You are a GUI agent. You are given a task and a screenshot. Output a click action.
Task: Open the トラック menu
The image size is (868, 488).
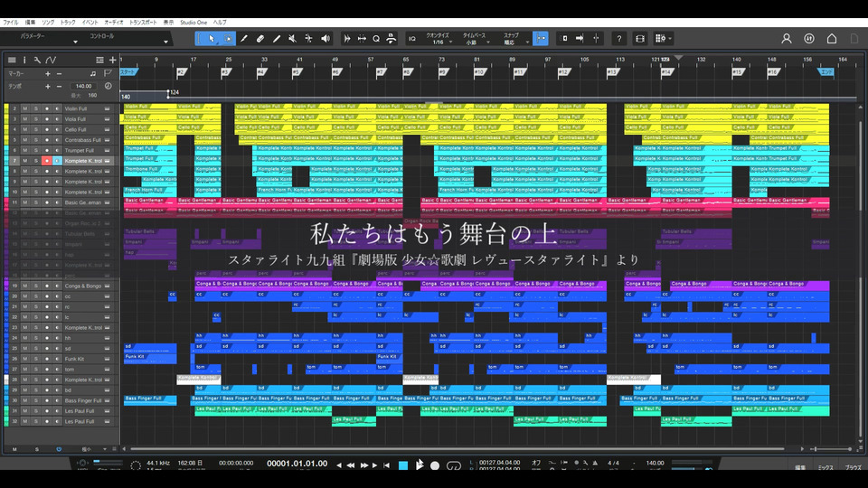(x=68, y=22)
